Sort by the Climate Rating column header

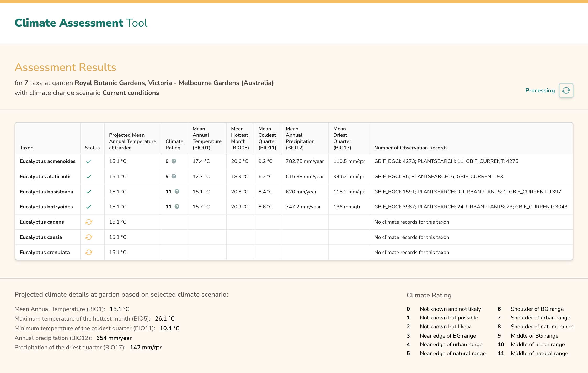click(174, 144)
